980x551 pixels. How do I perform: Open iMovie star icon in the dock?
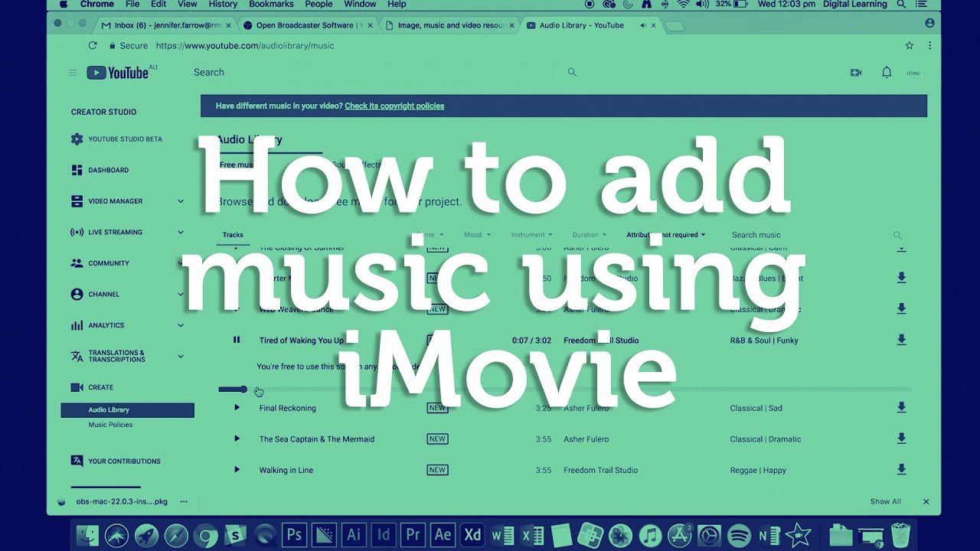point(799,534)
